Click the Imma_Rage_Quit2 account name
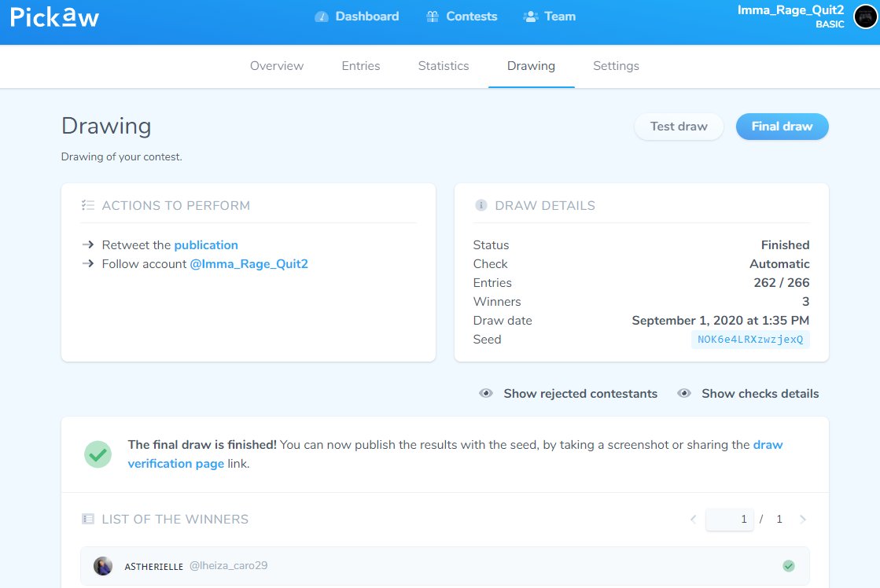Image resolution: width=880 pixels, height=588 pixels. [x=790, y=10]
